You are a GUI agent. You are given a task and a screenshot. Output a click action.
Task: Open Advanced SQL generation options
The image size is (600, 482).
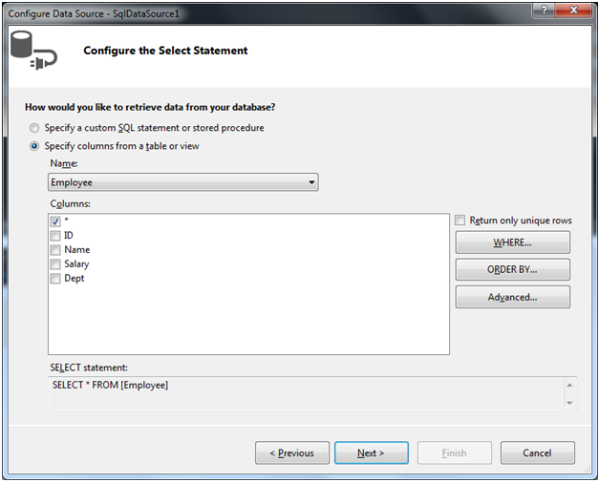click(x=512, y=297)
